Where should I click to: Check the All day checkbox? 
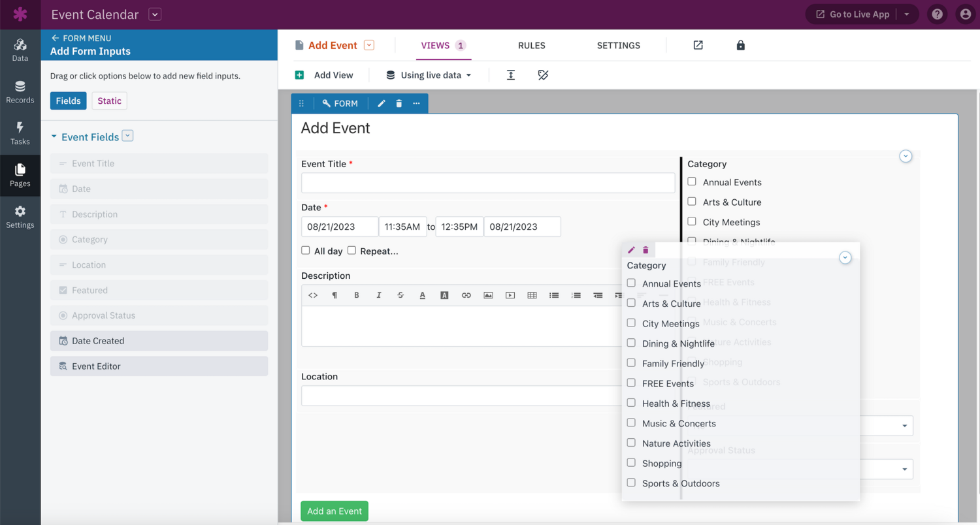click(305, 250)
